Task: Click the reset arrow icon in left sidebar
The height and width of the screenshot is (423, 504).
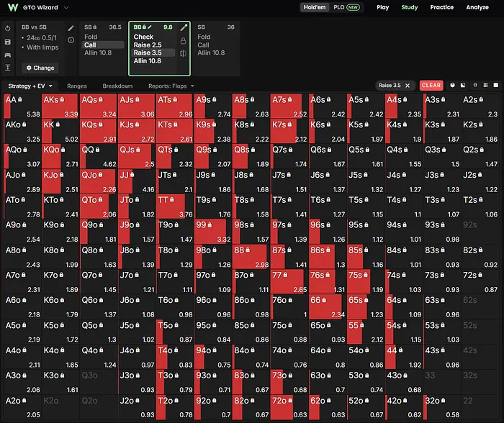Action: coord(8,28)
